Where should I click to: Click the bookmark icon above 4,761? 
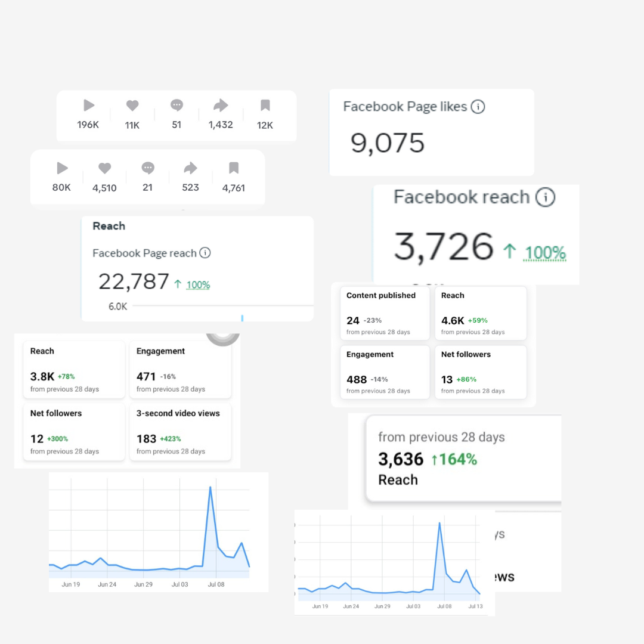234,168
